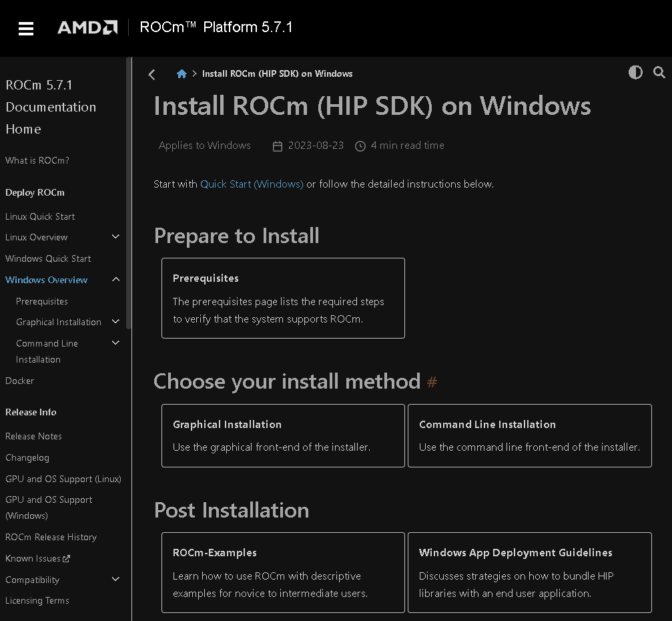
Task: Open Known Issues external link icon
Action: tap(65, 558)
